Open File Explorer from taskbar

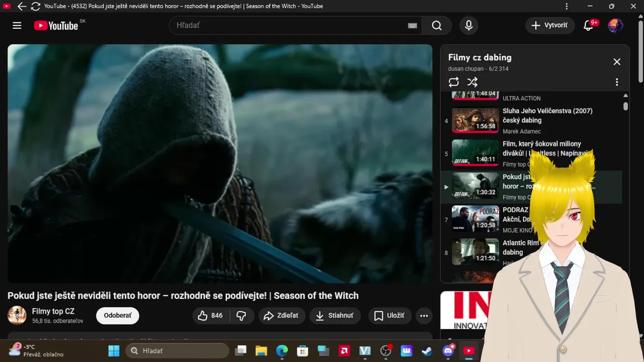point(261,350)
